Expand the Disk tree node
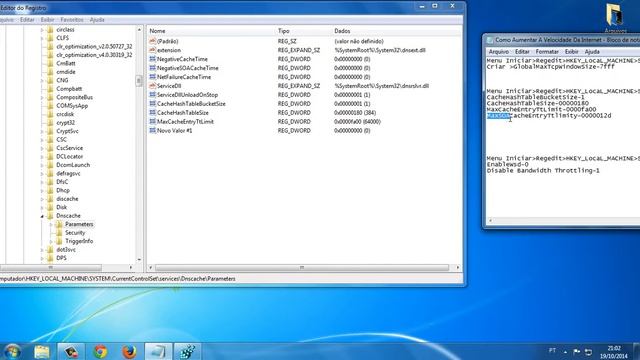 [x=42, y=207]
